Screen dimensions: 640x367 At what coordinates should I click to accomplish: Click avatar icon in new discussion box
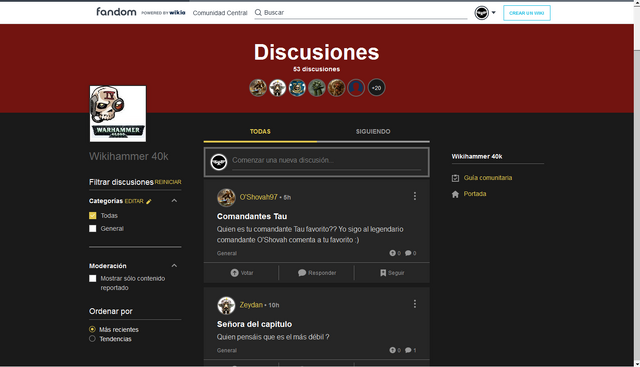click(219, 162)
